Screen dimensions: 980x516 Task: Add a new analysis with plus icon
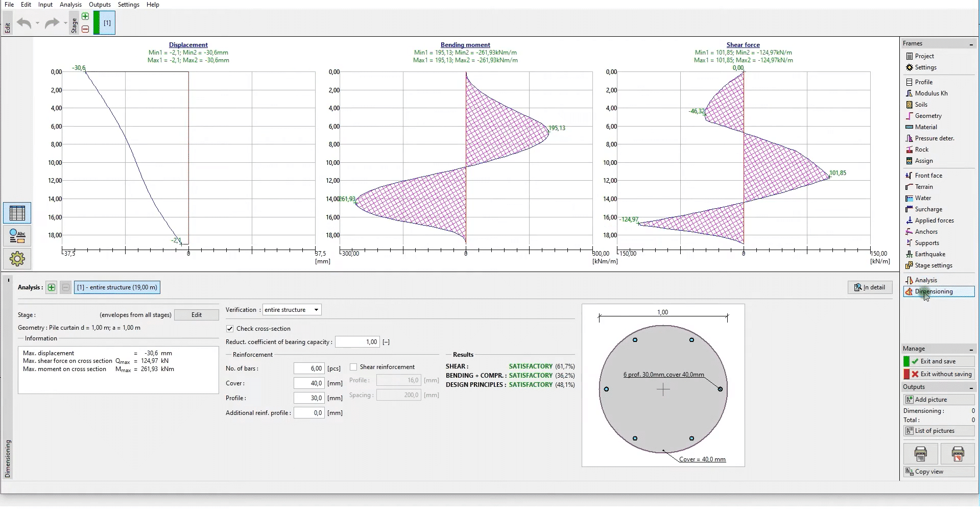tap(52, 287)
